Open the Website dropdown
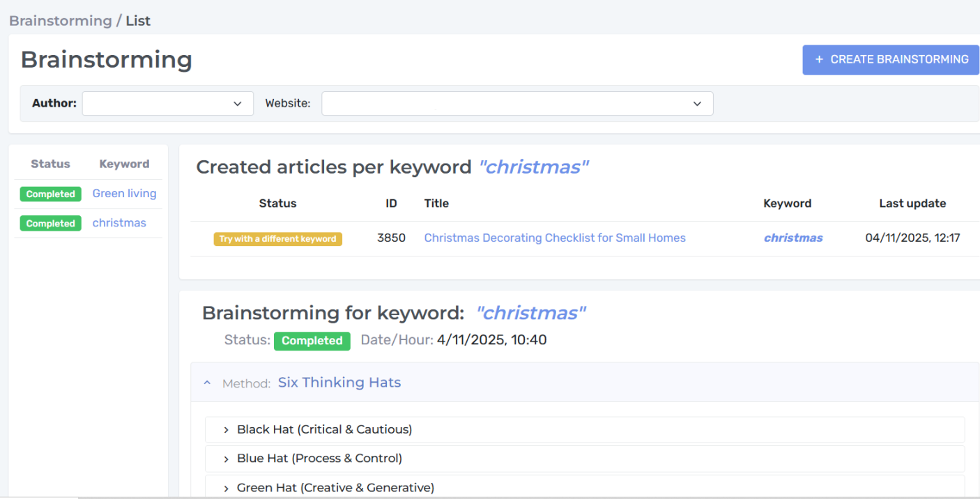Screen dimensions: 980x499 pos(517,103)
